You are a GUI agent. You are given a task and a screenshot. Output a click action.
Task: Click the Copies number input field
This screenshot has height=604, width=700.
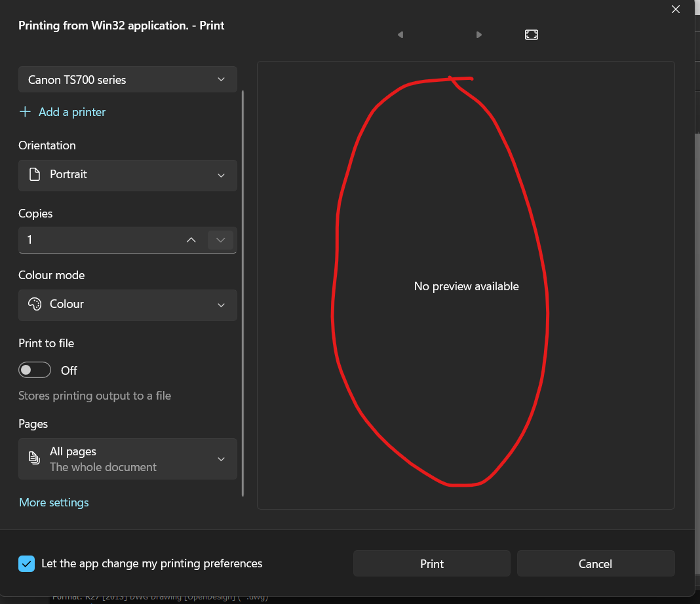click(x=98, y=240)
